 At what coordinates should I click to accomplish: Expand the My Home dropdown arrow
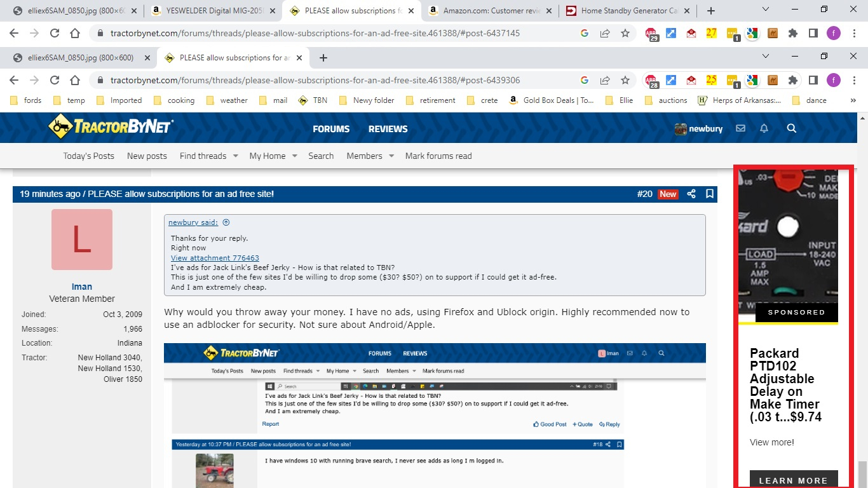pyautogui.click(x=295, y=156)
